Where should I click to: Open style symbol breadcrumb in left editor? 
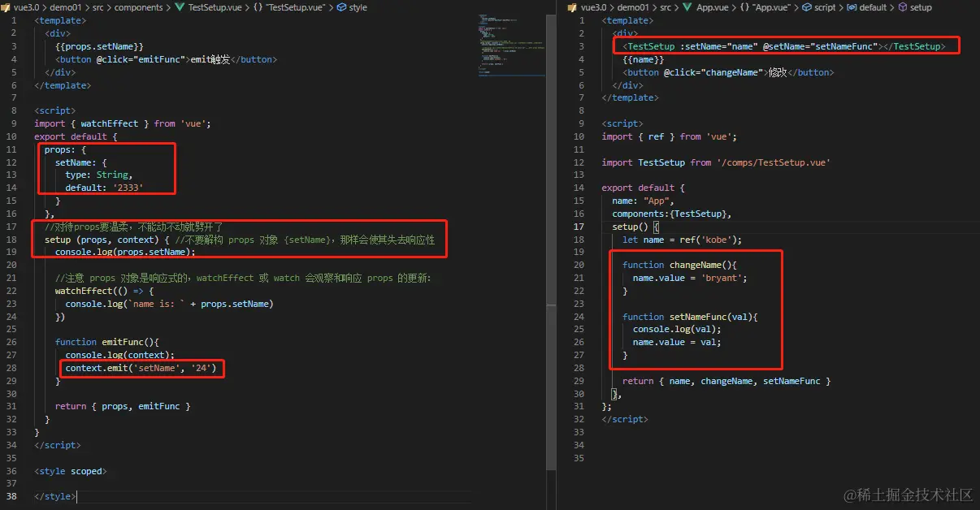(x=358, y=7)
